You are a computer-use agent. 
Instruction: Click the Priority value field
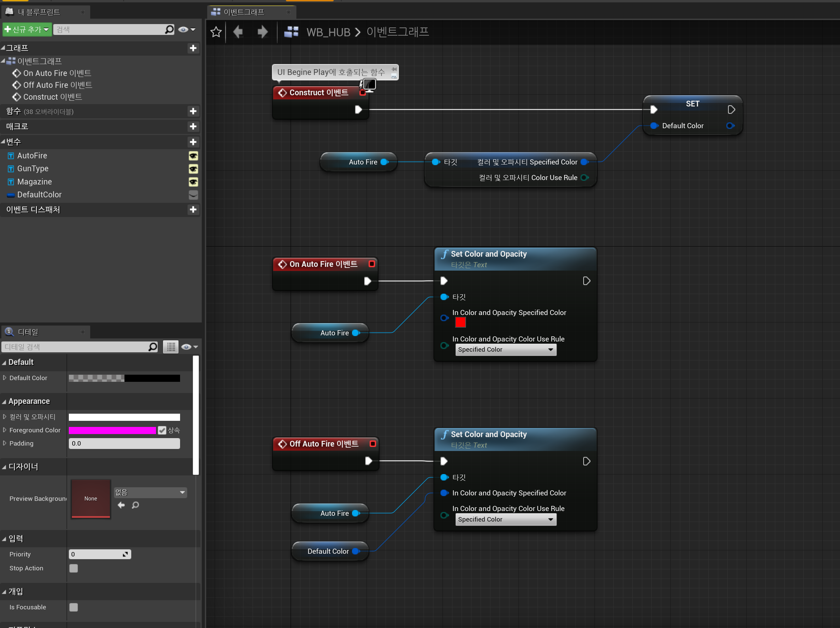(x=100, y=554)
